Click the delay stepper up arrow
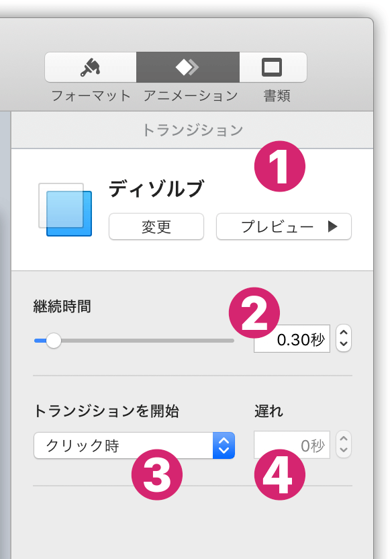Image resolution: width=392 pixels, height=559 pixels. (344, 439)
